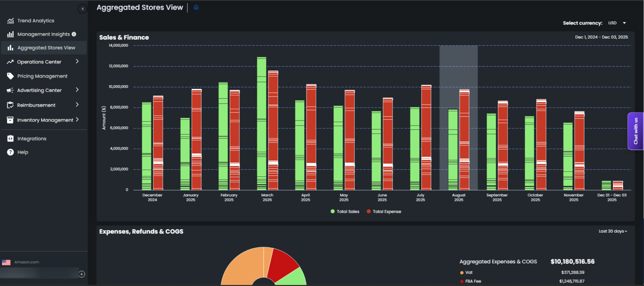Click the Advertising Center megaphone icon
The image size is (644, 286).
10,90
